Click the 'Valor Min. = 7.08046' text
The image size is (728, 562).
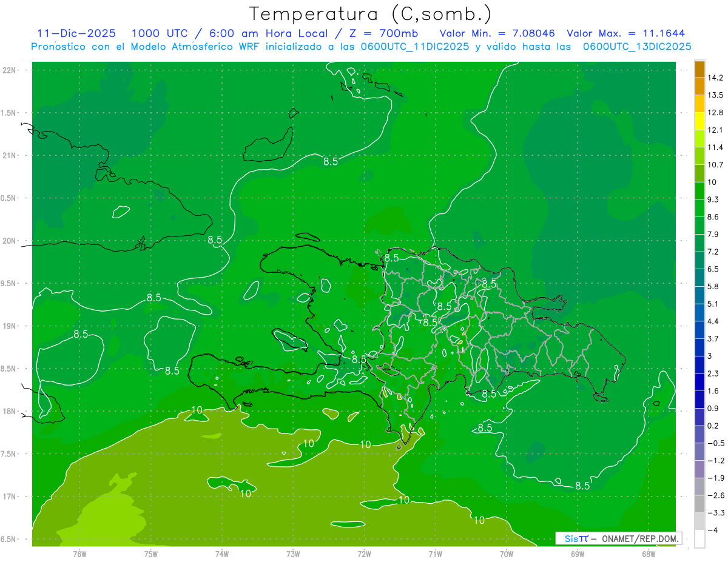pyautogui.click(x=499, y=33)
